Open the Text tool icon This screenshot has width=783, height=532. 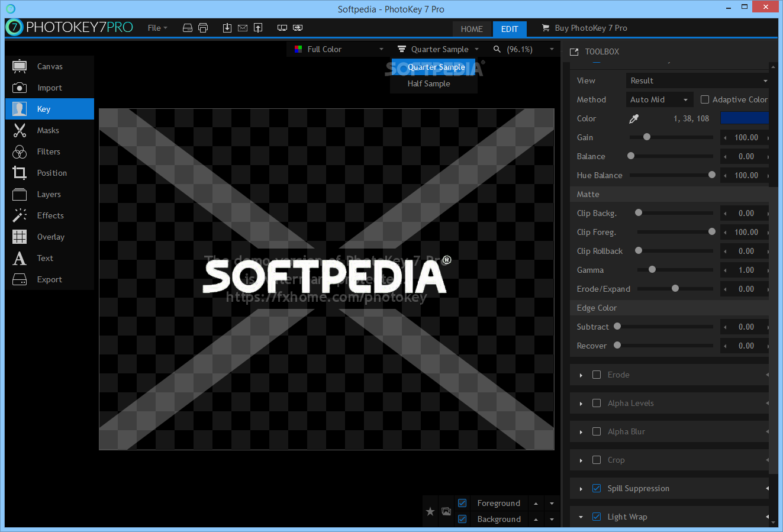20,258
